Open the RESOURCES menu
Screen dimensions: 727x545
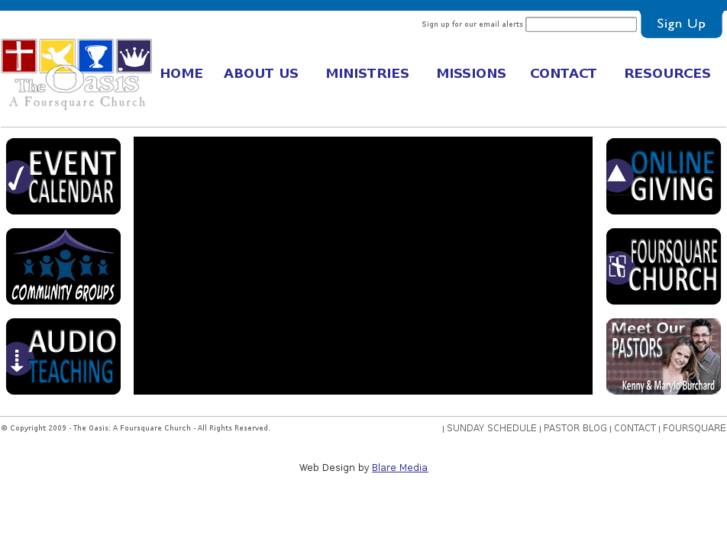point(667,73)
